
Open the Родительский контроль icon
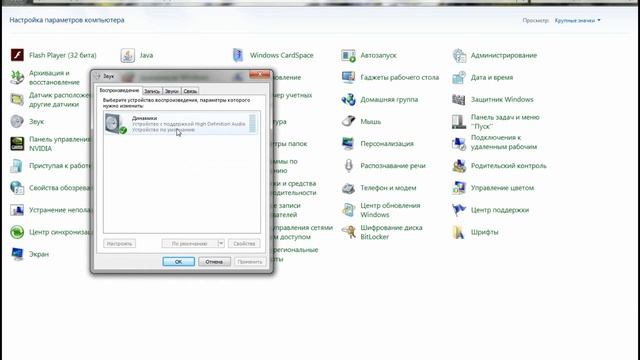tap(459, 166)
